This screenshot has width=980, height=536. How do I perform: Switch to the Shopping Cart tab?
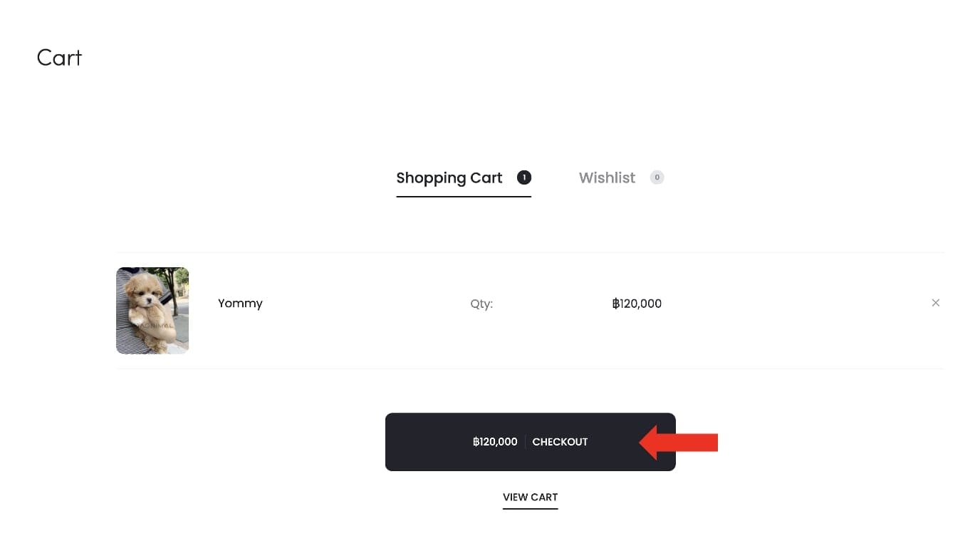[449, 178]
